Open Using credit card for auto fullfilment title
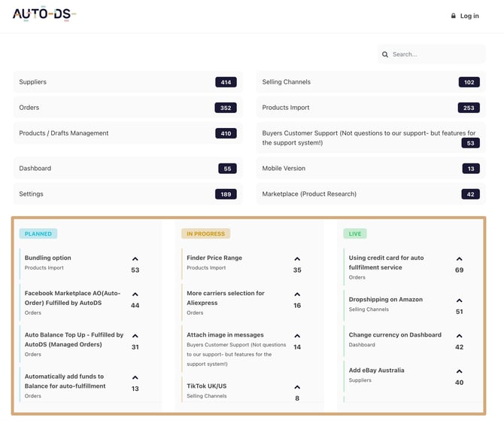Image resolution: width=504 pixels, height=424 pixels. tap(386, 263)
